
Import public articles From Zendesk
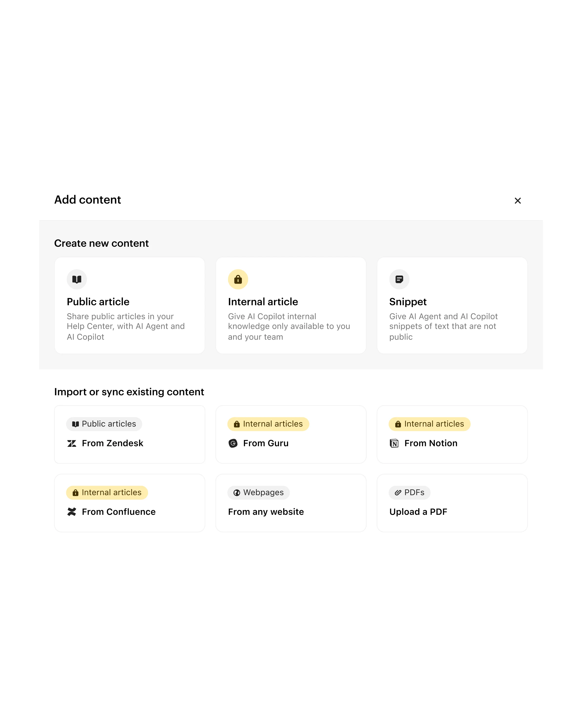[x=130, y=435]
